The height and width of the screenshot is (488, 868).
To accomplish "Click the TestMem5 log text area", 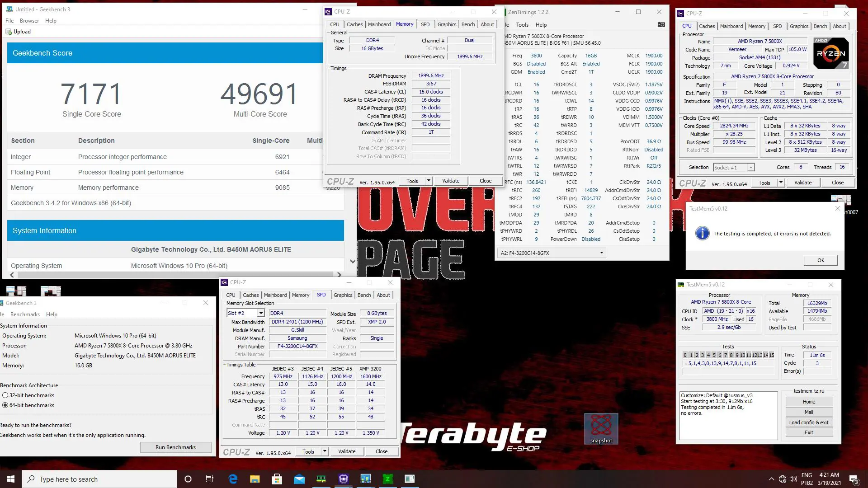I will click(x=728, y=416).
